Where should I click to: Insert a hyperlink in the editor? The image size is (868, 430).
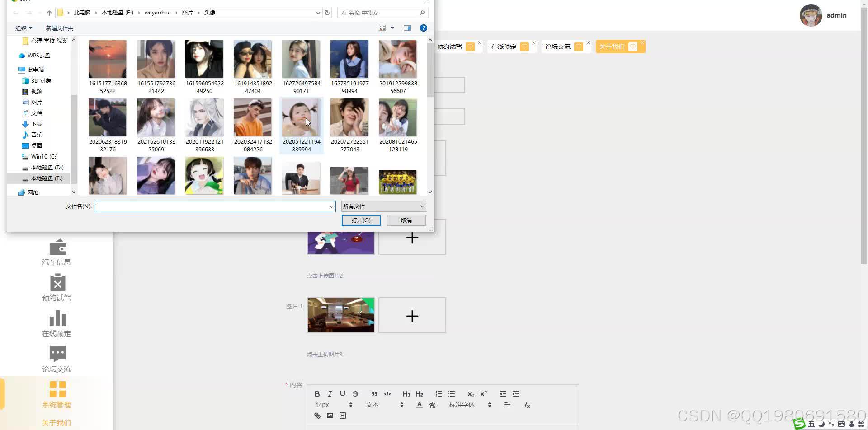coord(317,416)
